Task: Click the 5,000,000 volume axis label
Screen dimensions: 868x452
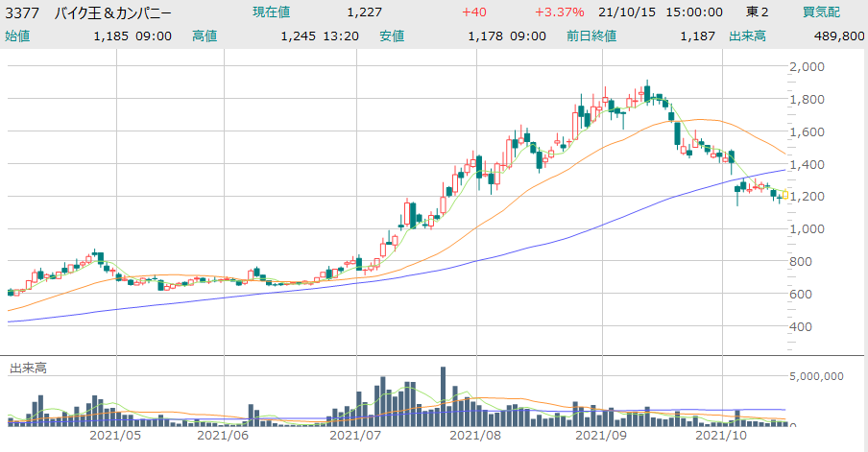Action: point(816,376)
